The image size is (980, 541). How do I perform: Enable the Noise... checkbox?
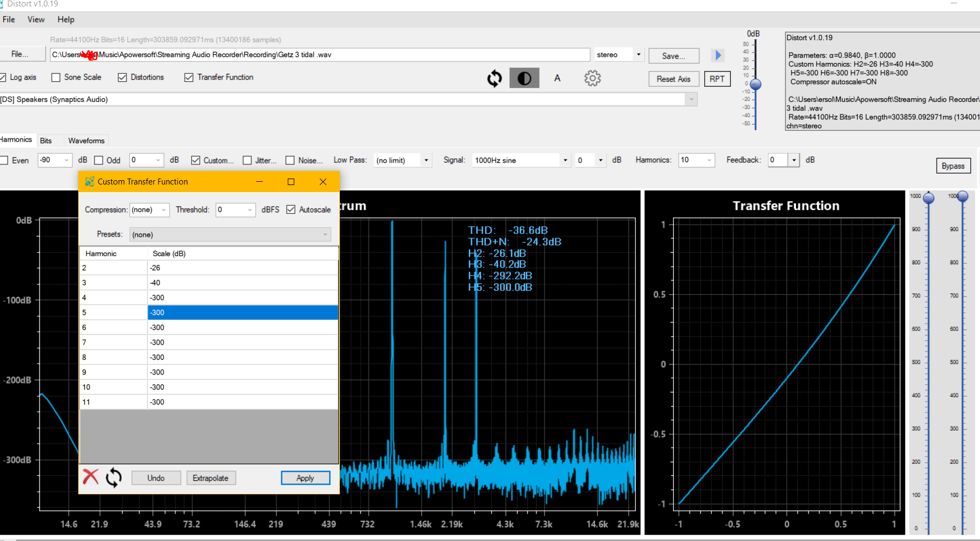[x=290, y=160]
